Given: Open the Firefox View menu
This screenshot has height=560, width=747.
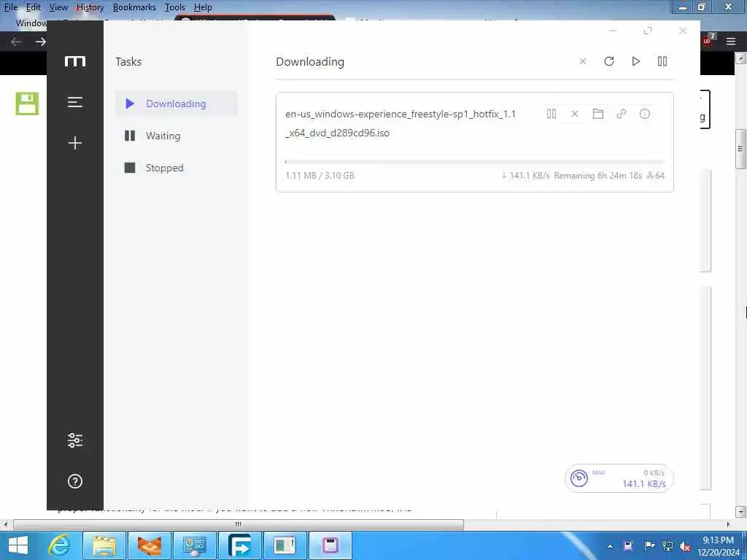Looking at the screenshot, I should click(58, 7).
